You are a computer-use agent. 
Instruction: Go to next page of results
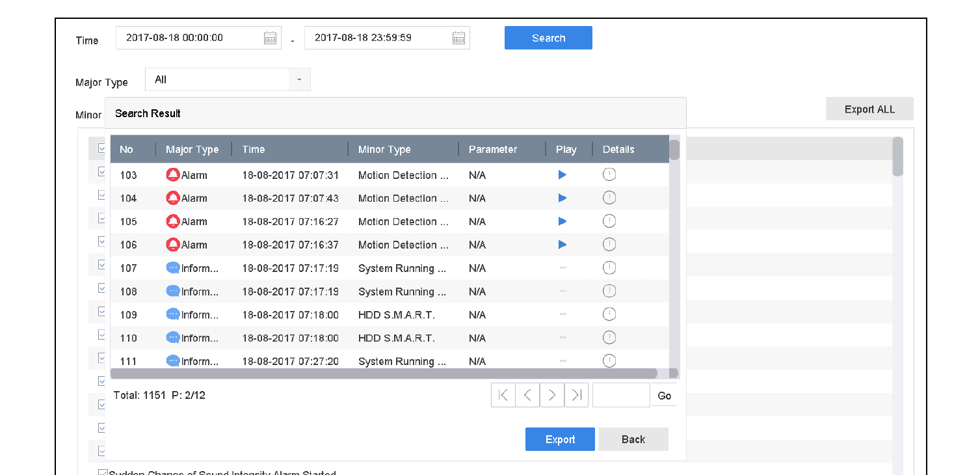[552, 395]
